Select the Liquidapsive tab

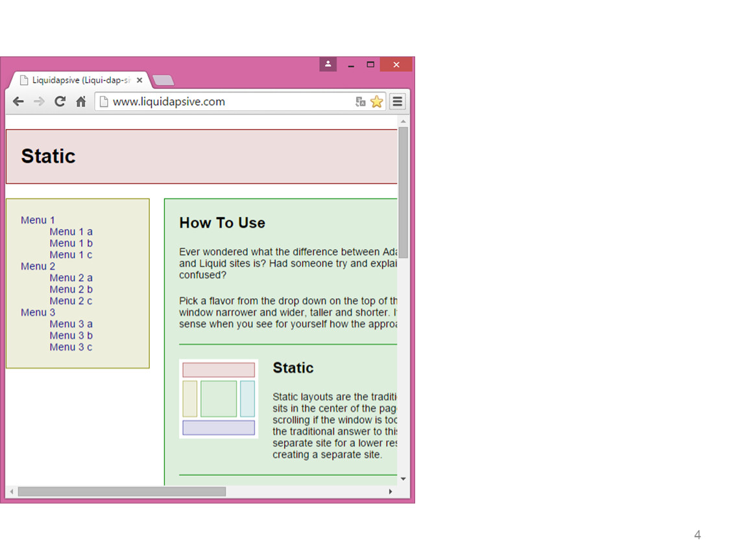tap(78, 80)
